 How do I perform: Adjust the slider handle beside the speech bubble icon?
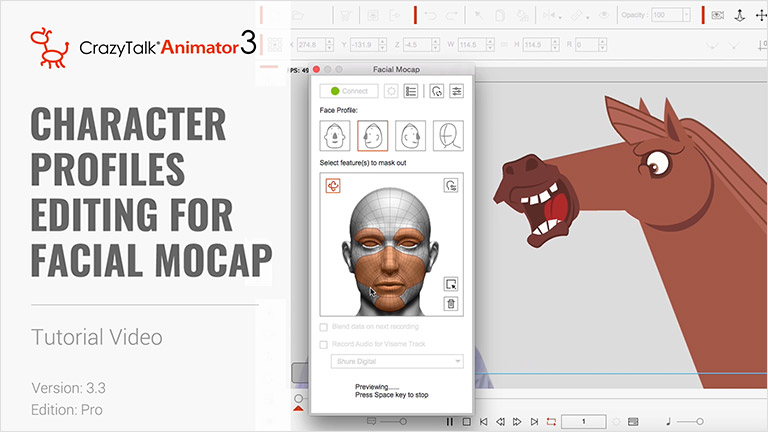tap(403, 421)
